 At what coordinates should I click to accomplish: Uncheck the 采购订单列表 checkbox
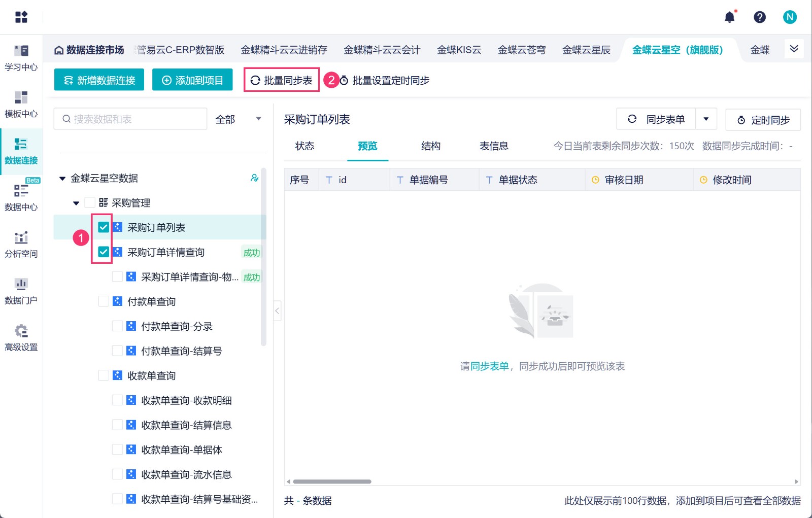[x=104, y=227]
